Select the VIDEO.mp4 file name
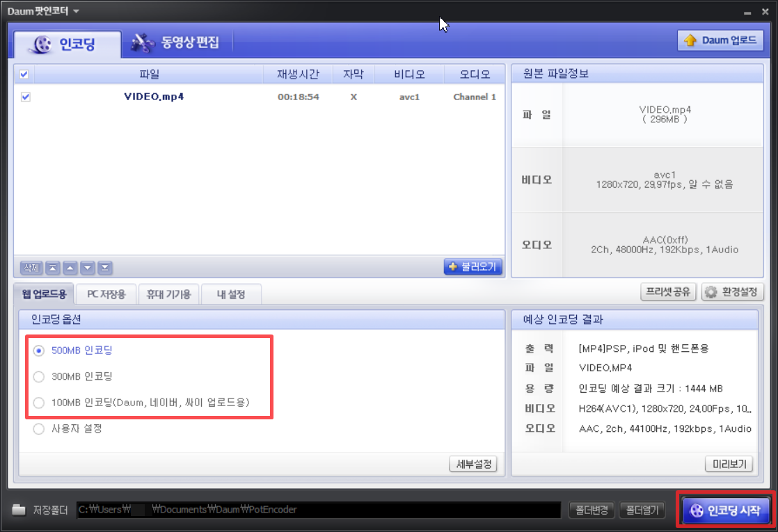The image size is (778, 532). click(154, 97)
